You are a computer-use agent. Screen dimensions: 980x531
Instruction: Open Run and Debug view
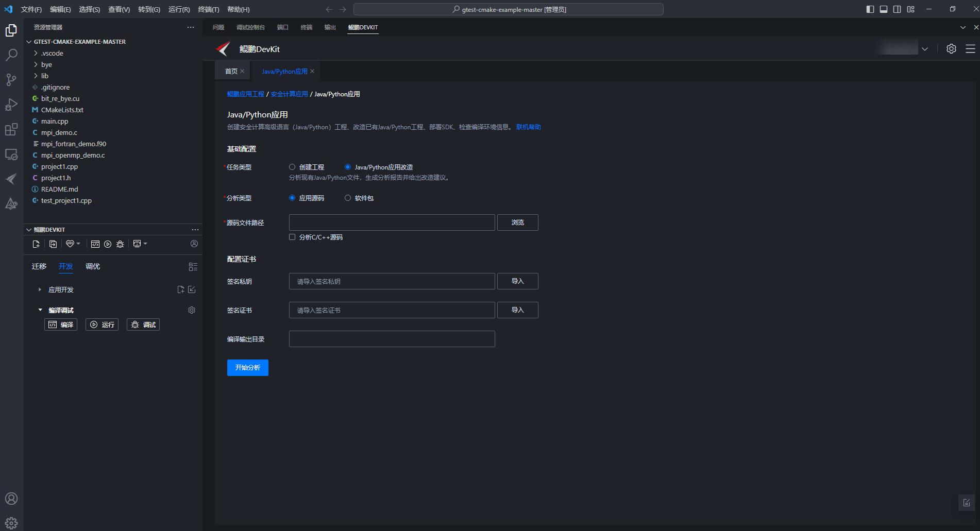tap(11, 105)
